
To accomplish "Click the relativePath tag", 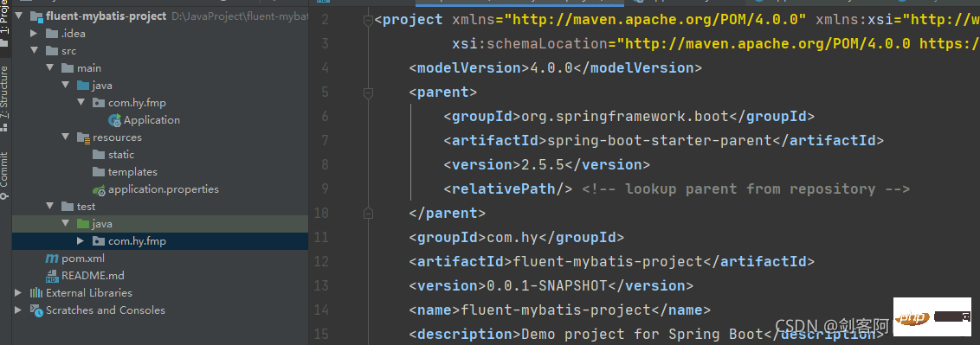I will (x=508, y=189).
